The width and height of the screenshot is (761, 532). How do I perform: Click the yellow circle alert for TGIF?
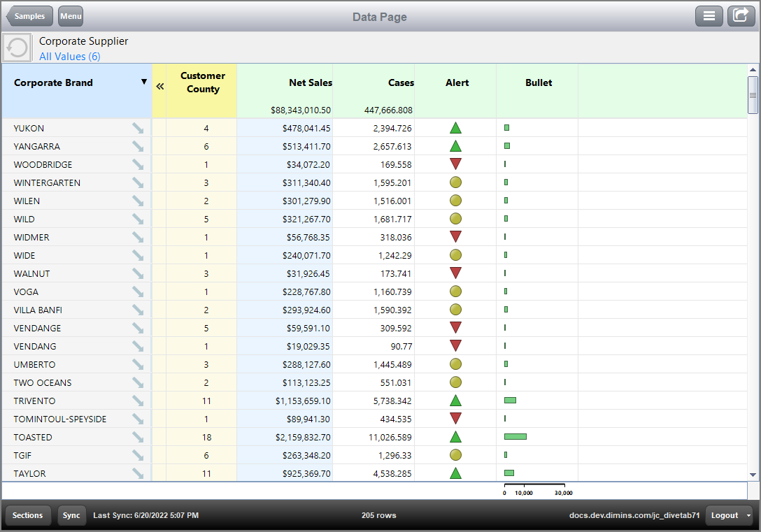coord(456,455)
